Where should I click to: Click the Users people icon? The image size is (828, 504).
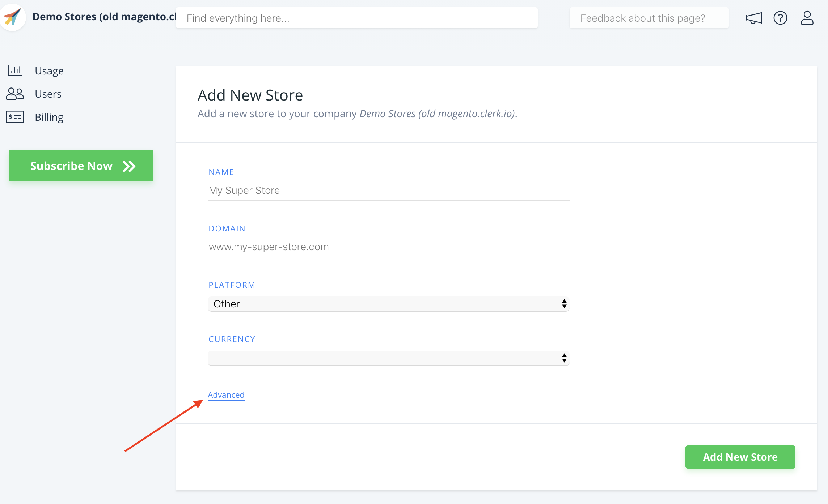(x=15, y=94)
